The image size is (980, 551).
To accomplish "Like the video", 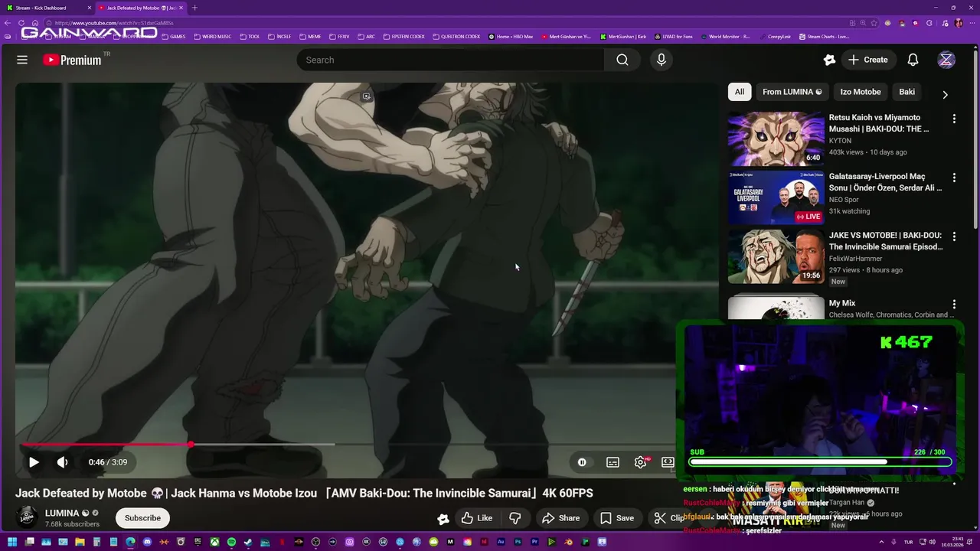I will coord(477,518).
